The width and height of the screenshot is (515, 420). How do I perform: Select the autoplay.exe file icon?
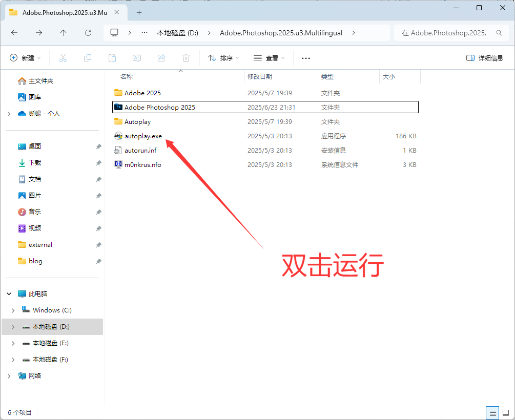(118, 136)
